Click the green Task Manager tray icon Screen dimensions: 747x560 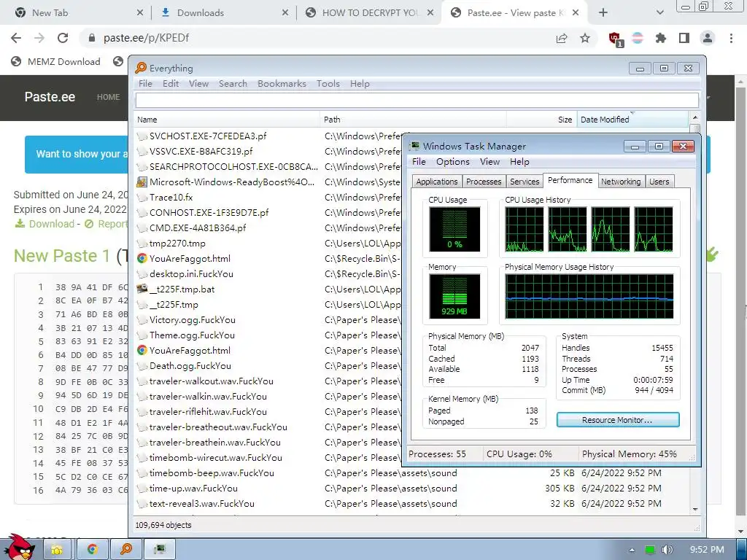pos(650,550)
